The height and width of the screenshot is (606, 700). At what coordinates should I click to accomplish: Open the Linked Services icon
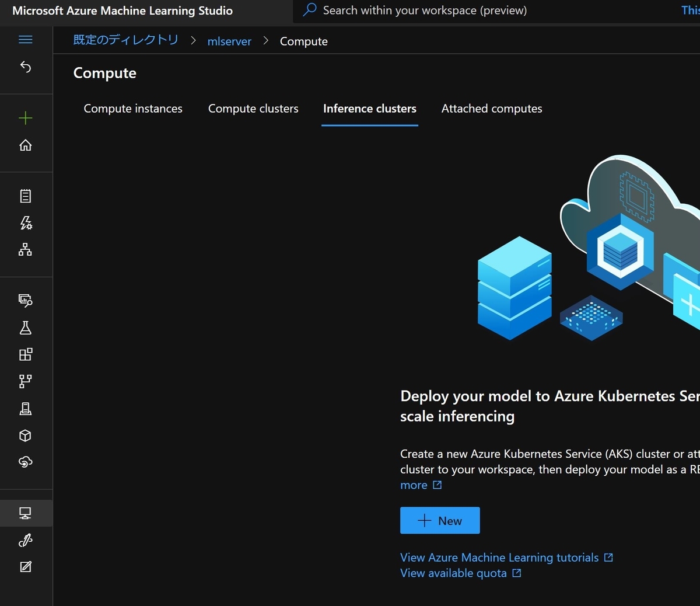(x=26, y=540)
